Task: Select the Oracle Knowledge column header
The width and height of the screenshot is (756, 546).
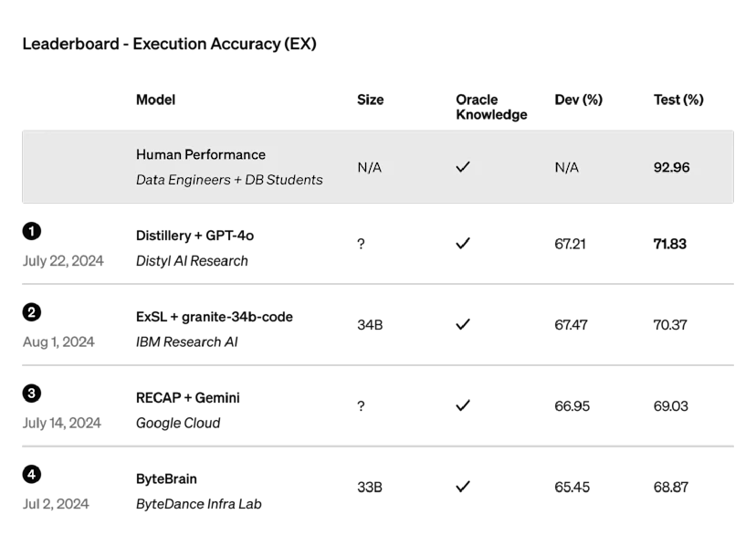Action: point(491,107)
